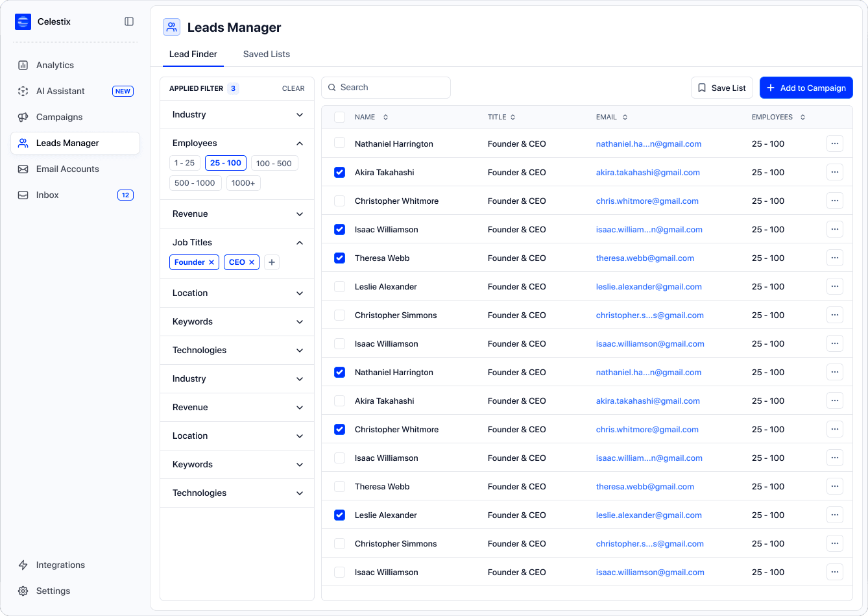Uncheck the second Christopher Whitmore checkbox
Viewport: 868px width, 616px height.
pos(339,429)
